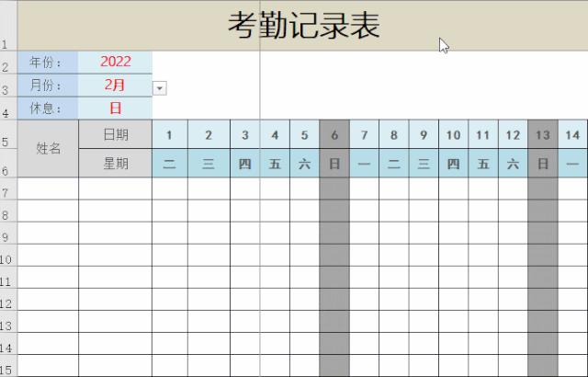Click the row 8 cell under date 1

click(x=170, y=211)
